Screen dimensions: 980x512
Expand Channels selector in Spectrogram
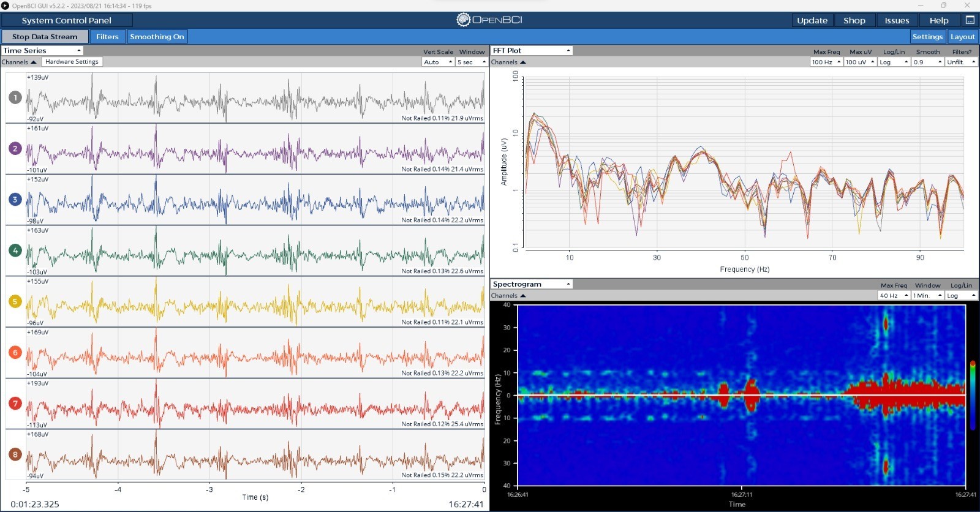508,295
